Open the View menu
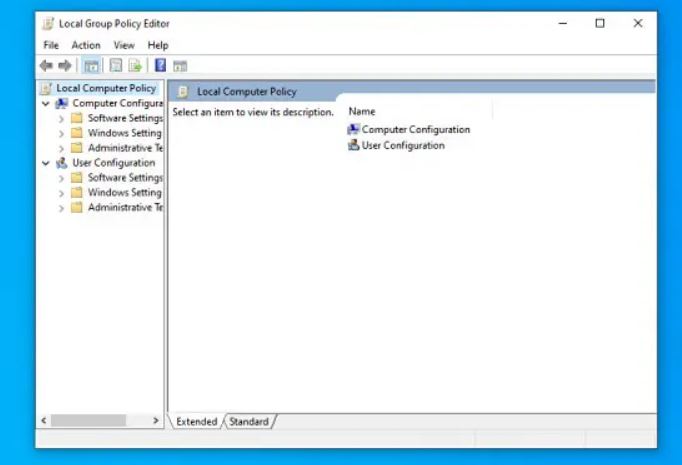This screenshot has height=465, width=682. 124,45
